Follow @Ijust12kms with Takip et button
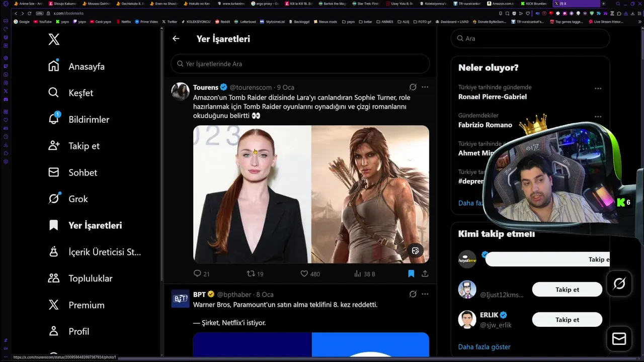The image size is (644, 362). click(567, 290)
